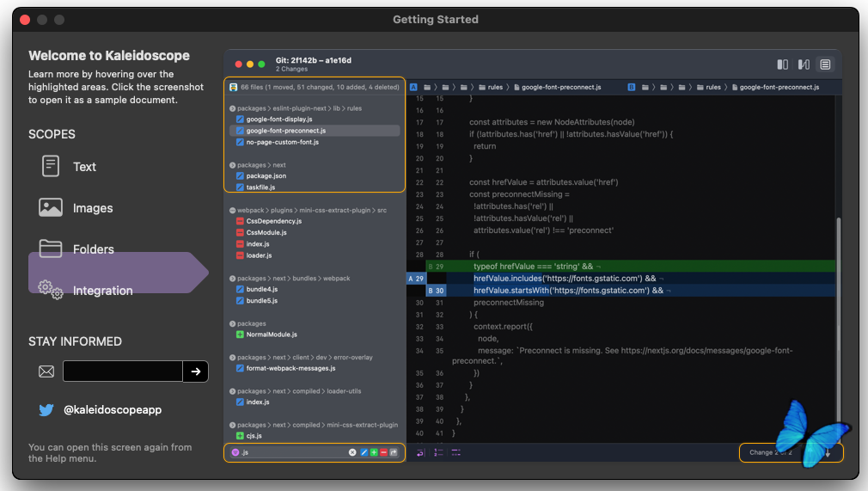The height and width of the screenshot is (491, 868).
Task: Clear the .js file filter
Action: click(352, 452)
